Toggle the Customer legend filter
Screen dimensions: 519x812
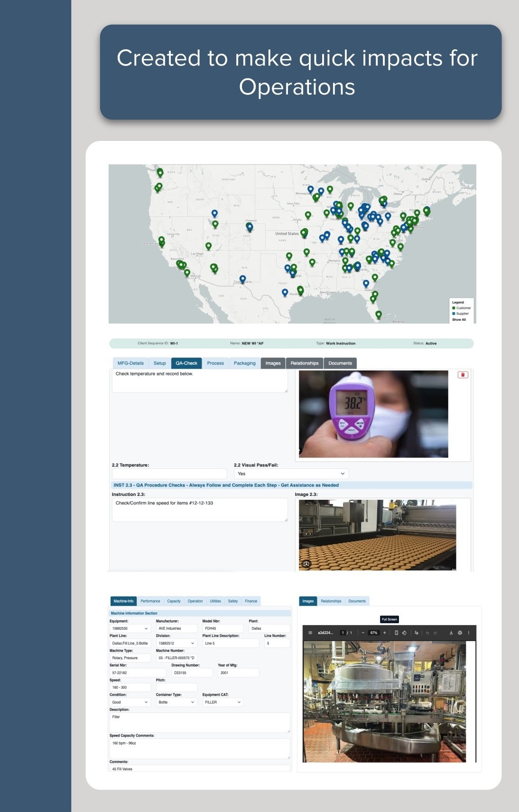461,308
